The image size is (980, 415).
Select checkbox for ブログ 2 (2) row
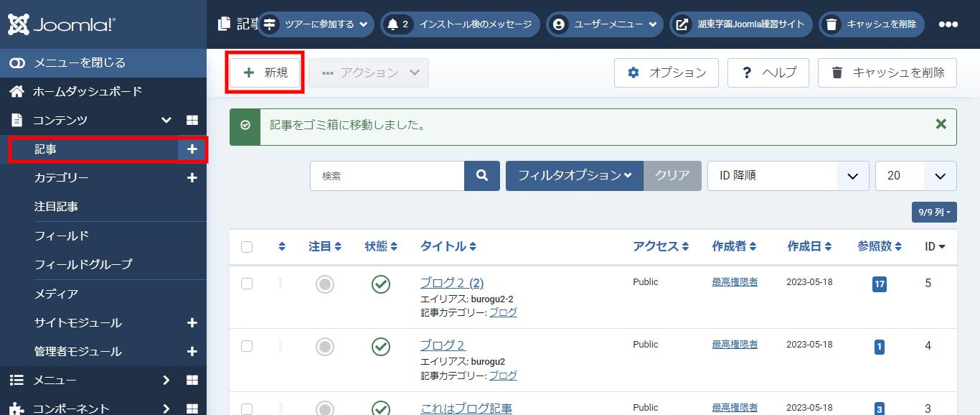247,284
